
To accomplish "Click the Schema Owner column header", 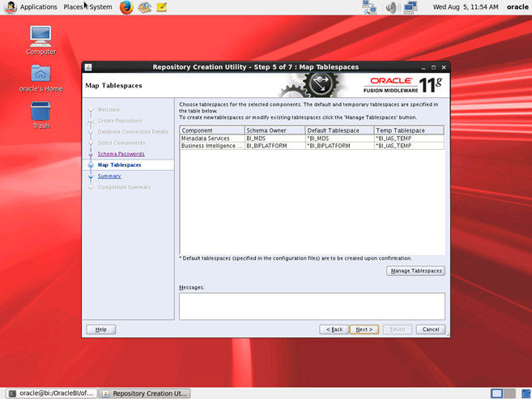I will [x=275, y=130].
